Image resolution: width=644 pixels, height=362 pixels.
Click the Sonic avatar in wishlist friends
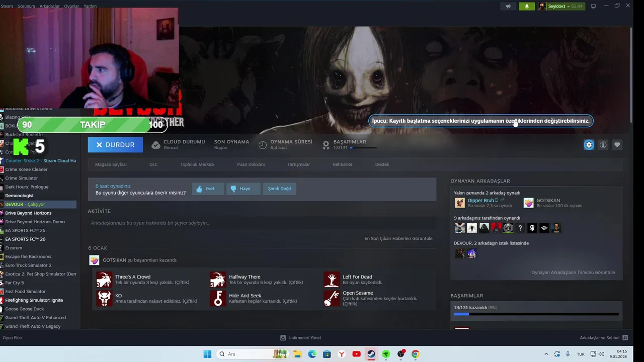coord(472,253)
